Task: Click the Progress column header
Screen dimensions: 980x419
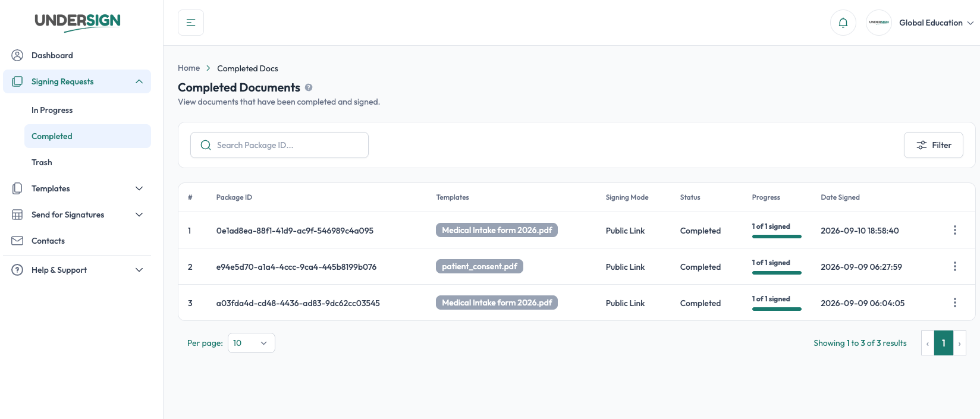Action: (766, 197)
